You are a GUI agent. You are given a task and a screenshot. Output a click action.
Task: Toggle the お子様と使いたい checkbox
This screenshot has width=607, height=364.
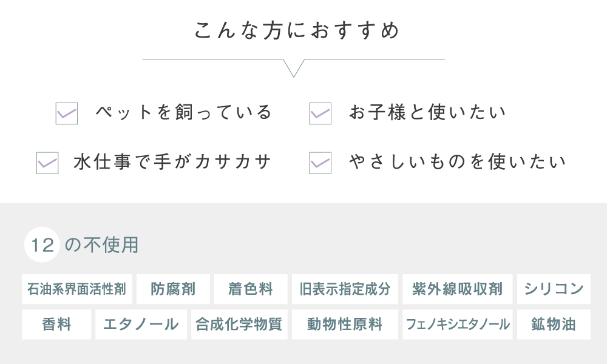(x=320, y=113)
